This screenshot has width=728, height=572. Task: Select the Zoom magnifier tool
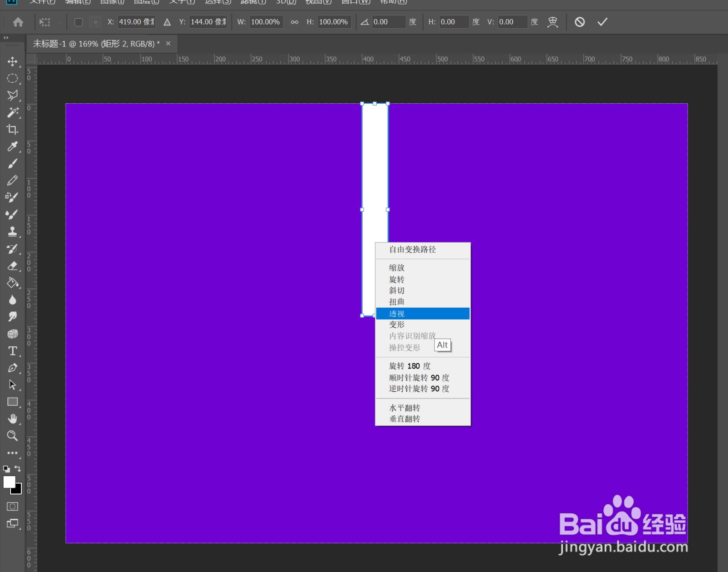click(x=12, y=435)
